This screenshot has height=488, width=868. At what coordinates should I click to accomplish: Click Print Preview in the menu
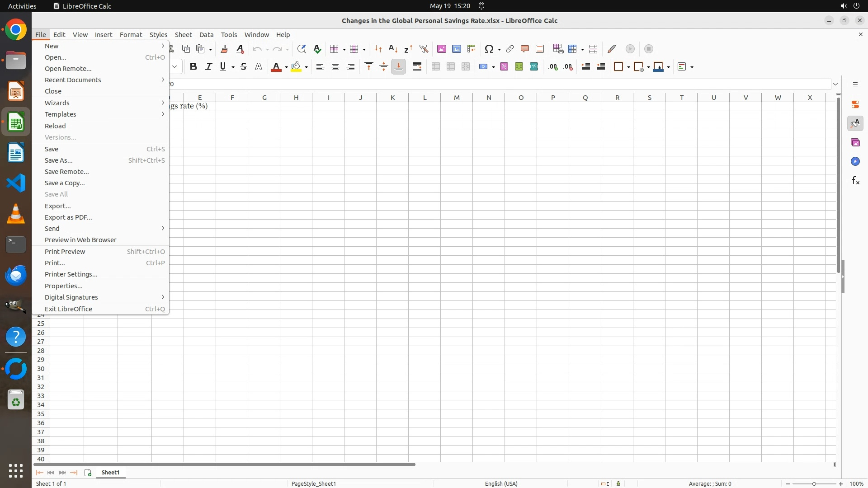tap(65, 252)
